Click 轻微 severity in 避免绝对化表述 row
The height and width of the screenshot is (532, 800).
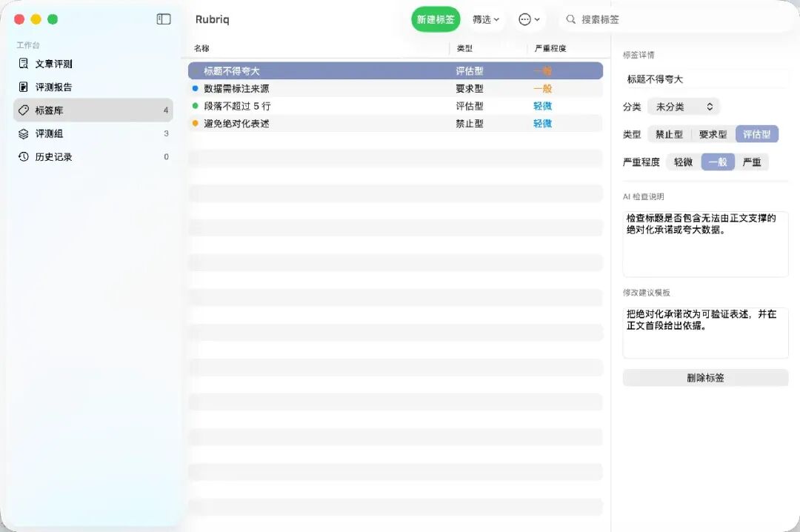542,123
